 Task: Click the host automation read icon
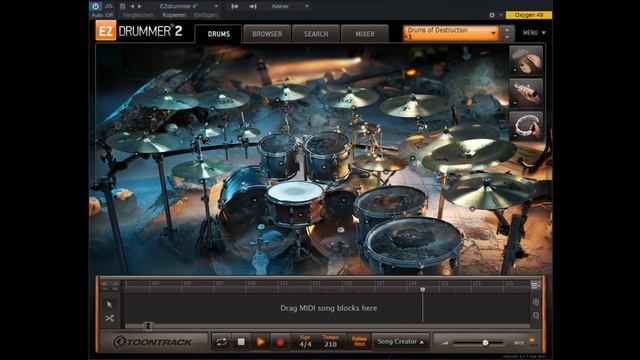[109, 6]
